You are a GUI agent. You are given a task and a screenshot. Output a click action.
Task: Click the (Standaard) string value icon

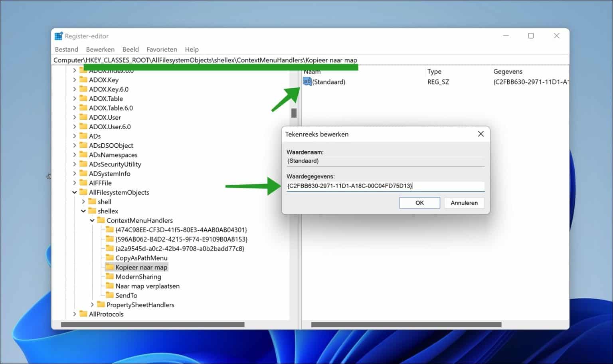click(307, 82)
